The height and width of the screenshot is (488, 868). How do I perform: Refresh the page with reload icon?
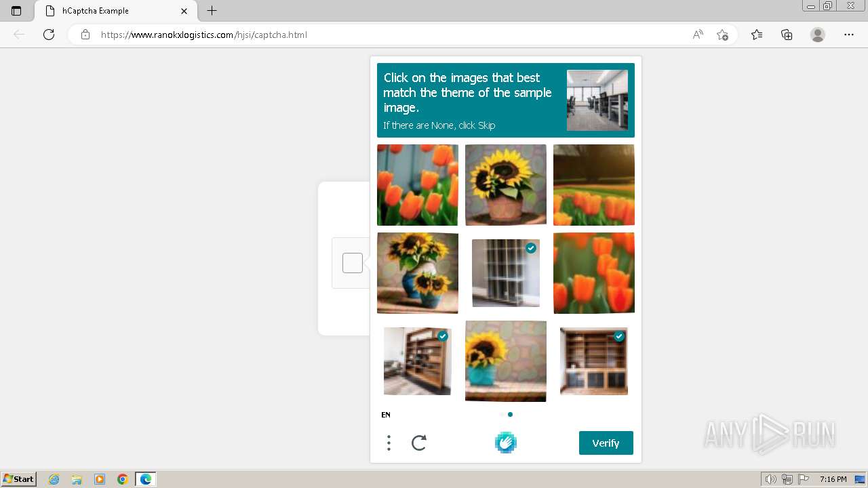[x=49, y=35]
